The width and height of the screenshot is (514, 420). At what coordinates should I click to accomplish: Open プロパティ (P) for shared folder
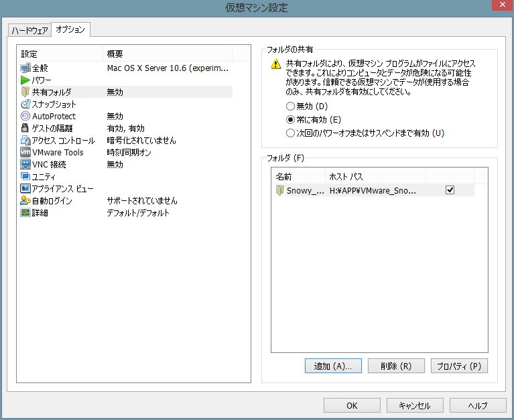pyautogui.click(x=459, y=366)
